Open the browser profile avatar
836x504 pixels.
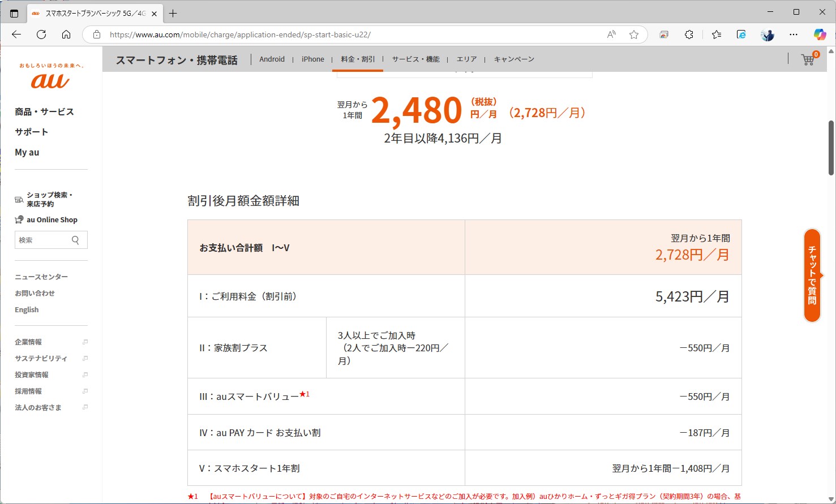pyautogui.click(x=767, y=35)
